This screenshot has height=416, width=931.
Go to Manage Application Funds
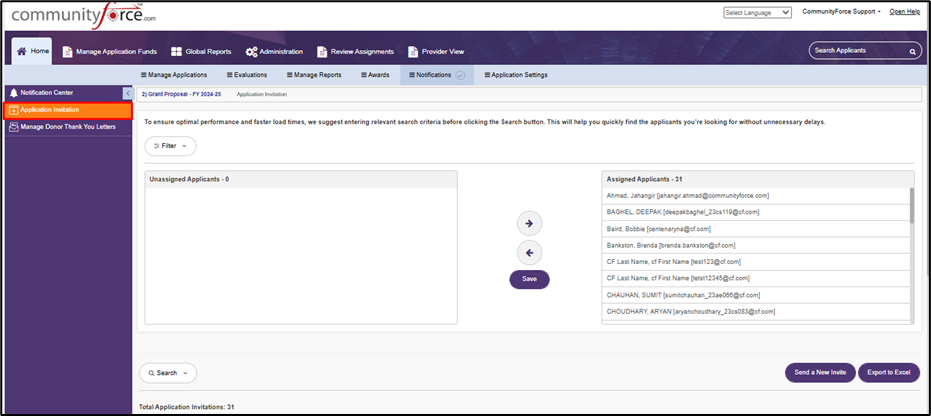pyautogui.click(x=110, y=52)
